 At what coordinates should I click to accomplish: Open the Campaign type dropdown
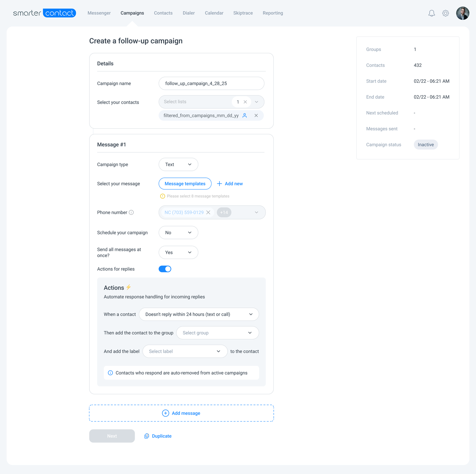coord(178,165)
